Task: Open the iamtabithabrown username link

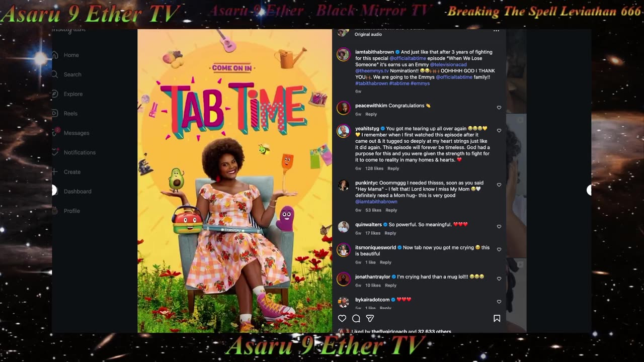Action: 374,52
